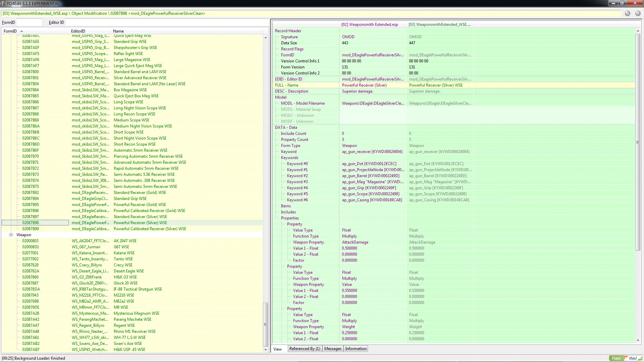Sort by the FormID column header
The image size is (644, 362).
click(x=35, y=31)
